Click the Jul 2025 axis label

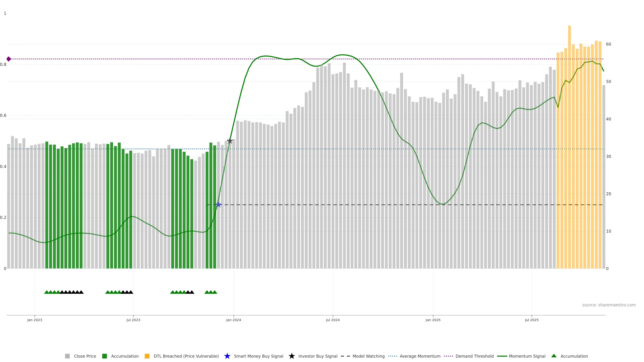(x=531, y=320)
